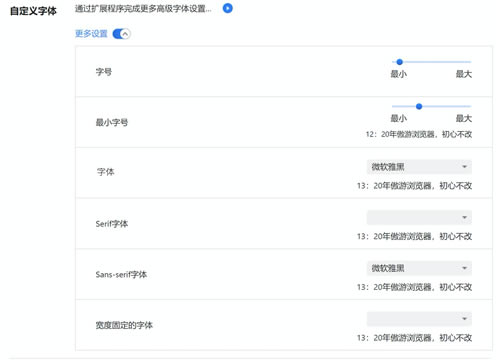Click the 字号 slider handle
Screen dimensions: 500x363
(x=399, y=62)
